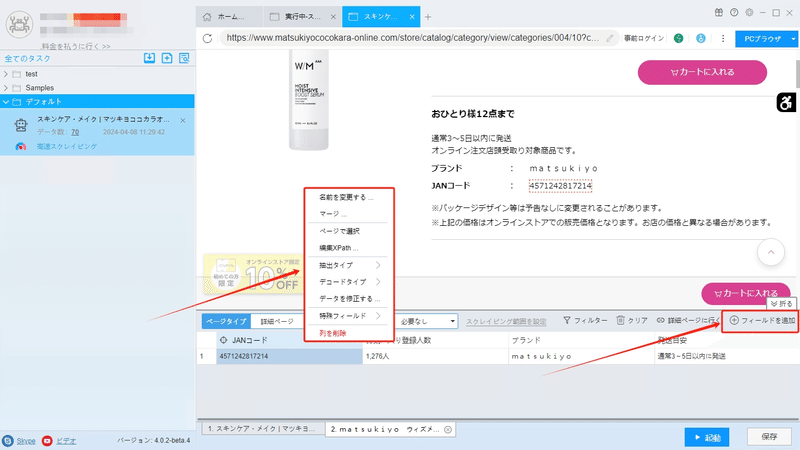Open デコードタイプ submenu
Image resolution: width=800 pixels, height=450 pixels.
point(349,282)
